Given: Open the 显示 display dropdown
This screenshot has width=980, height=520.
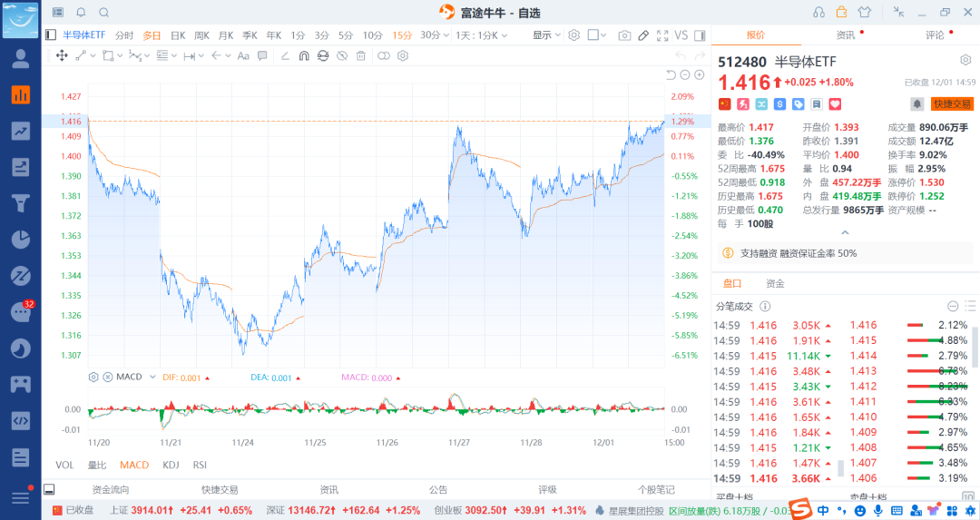Looking at the screenshot, I should click(x=546, y=35).
